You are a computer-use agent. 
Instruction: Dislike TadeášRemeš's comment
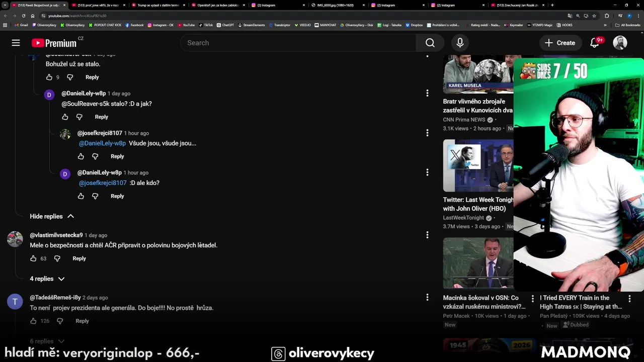click(60, 321)
